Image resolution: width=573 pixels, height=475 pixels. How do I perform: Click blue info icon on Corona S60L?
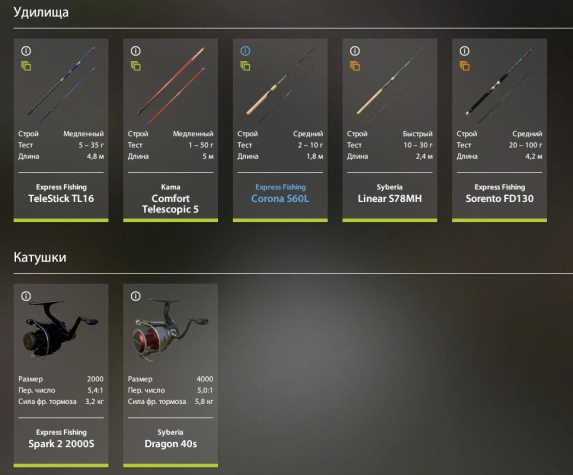tap(245, 51)
